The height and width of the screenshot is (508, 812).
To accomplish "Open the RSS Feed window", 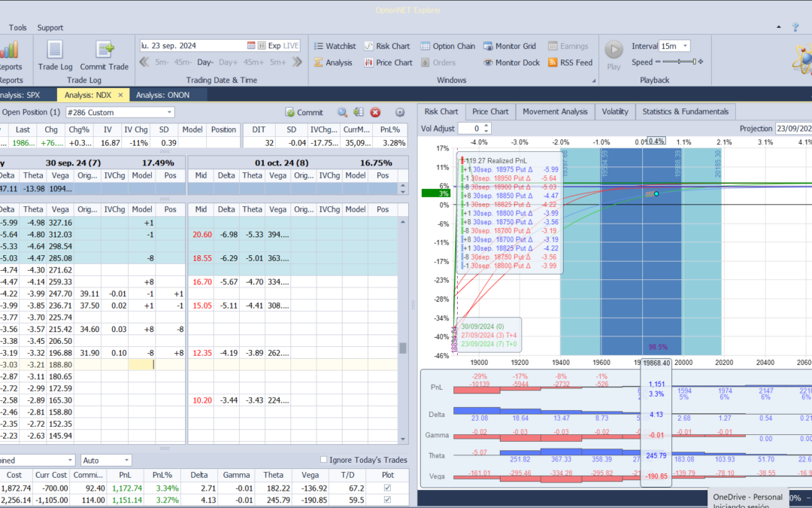I will [x=570, y=62].
